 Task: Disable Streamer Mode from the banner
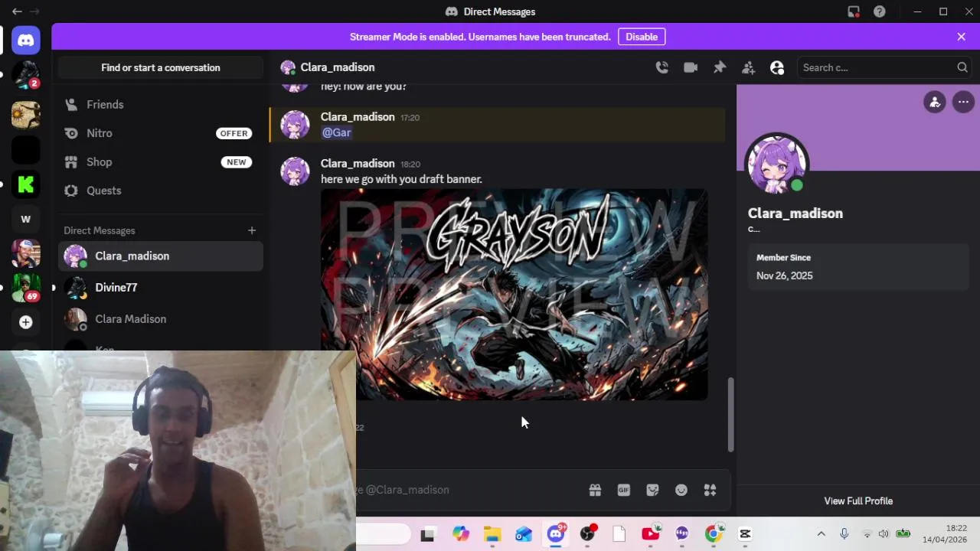(642, 37)
